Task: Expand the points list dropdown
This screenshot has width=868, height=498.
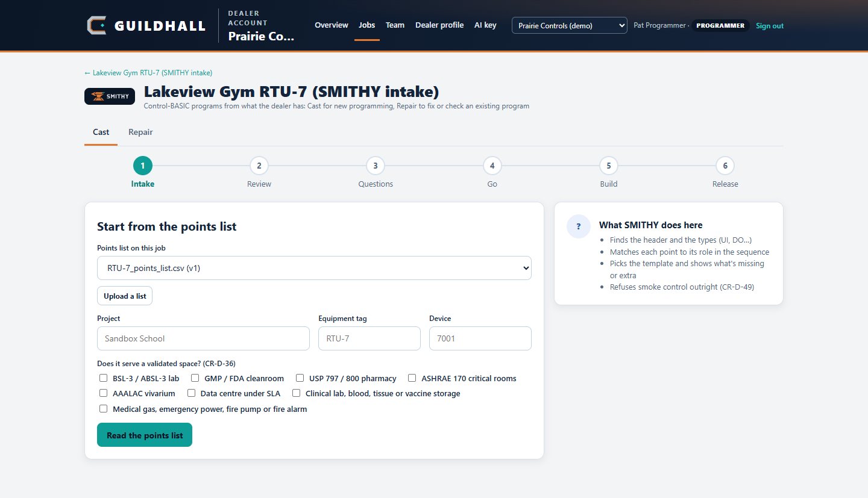Action: coord(314,268)
